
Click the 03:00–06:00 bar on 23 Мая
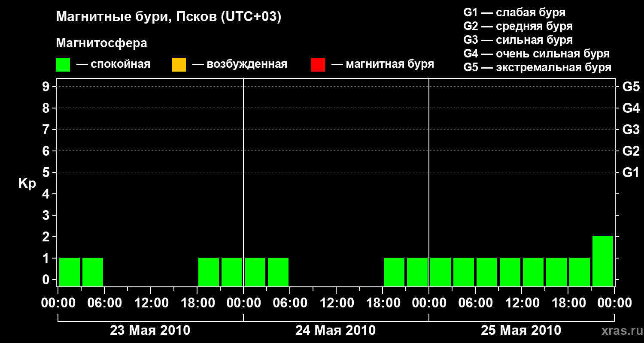93,272
